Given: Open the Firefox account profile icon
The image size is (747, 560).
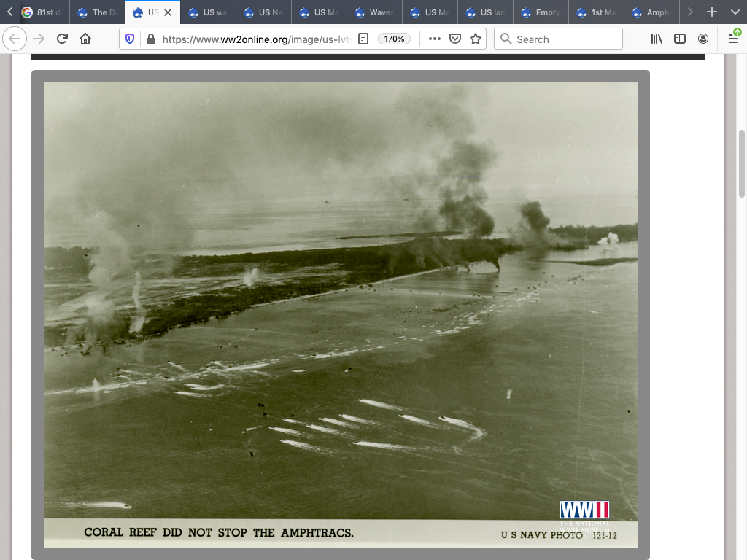Looking at the screenshot, I should point(703,39).
